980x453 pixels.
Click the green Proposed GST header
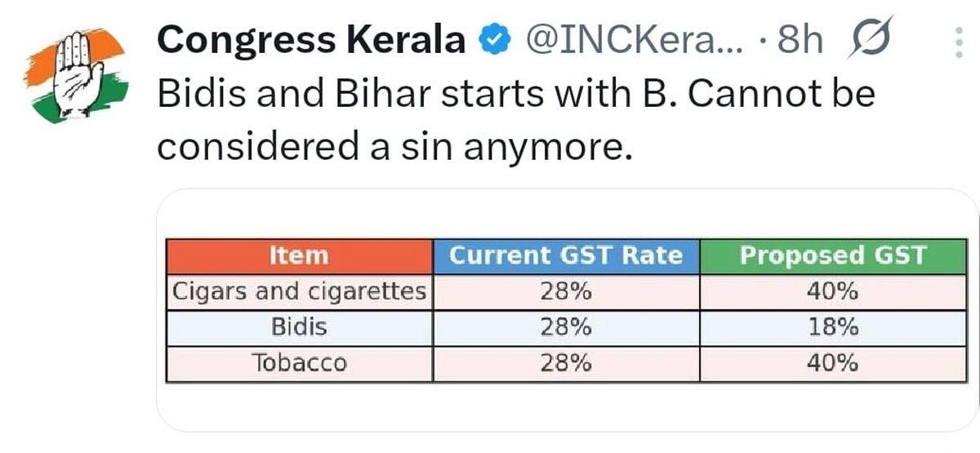832,255
